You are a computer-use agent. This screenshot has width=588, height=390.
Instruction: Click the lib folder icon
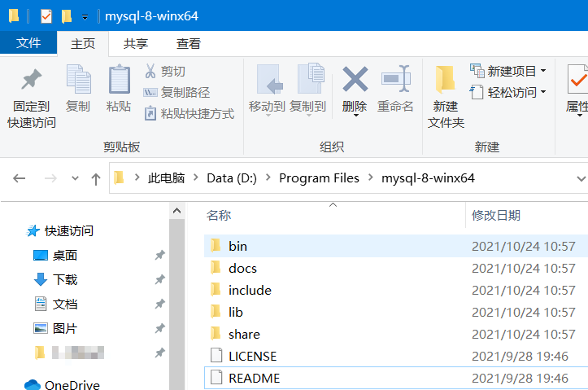(216, 312)
